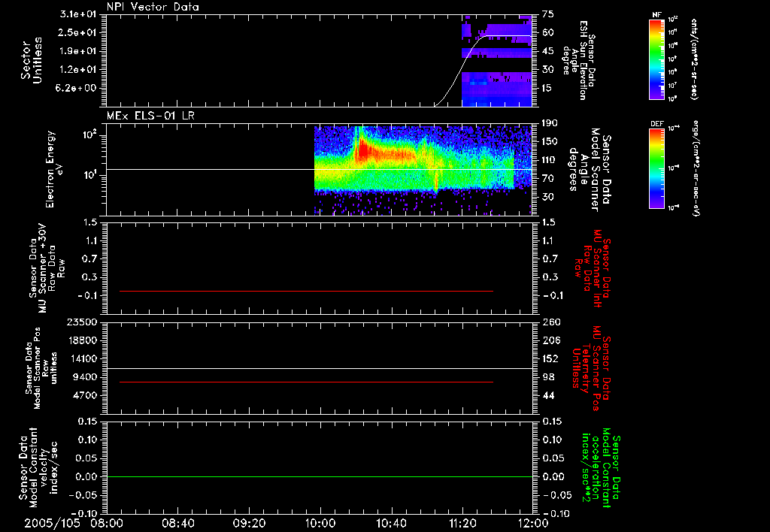
Task: Click the red 'MU Scanner Int Raw Data' label
Action: (x=593, y=268)
